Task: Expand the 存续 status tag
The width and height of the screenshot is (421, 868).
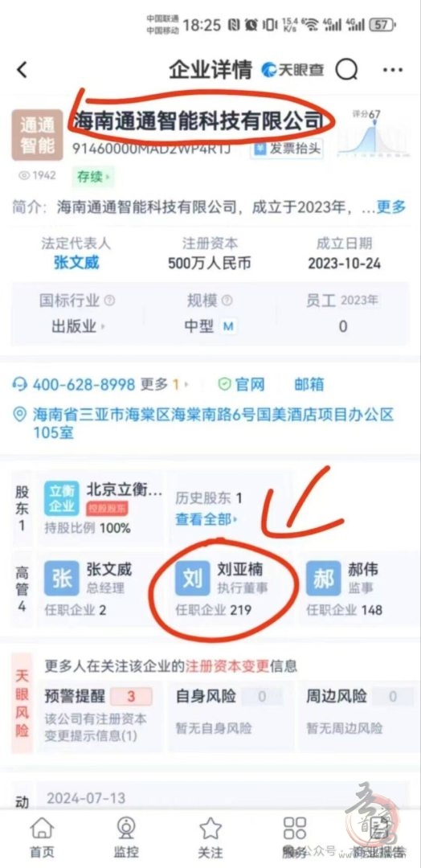Action: click(x=93, y=177)
